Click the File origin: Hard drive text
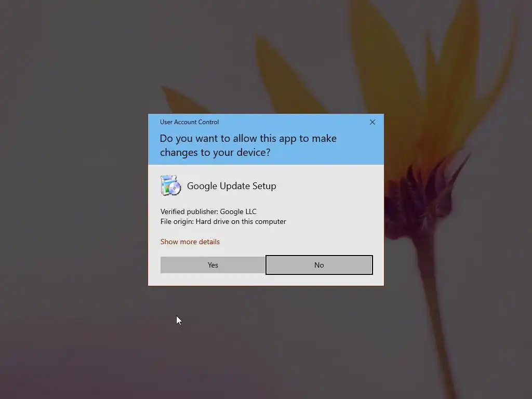532x399 pixels. click(223, 221)
